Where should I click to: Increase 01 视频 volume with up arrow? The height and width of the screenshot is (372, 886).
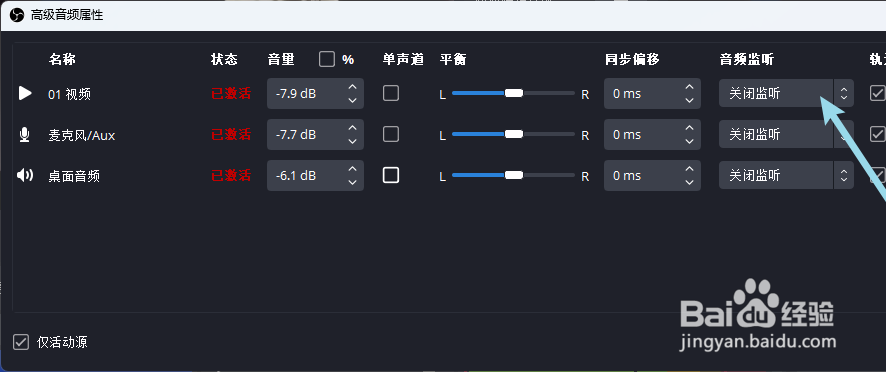(352, 87)
